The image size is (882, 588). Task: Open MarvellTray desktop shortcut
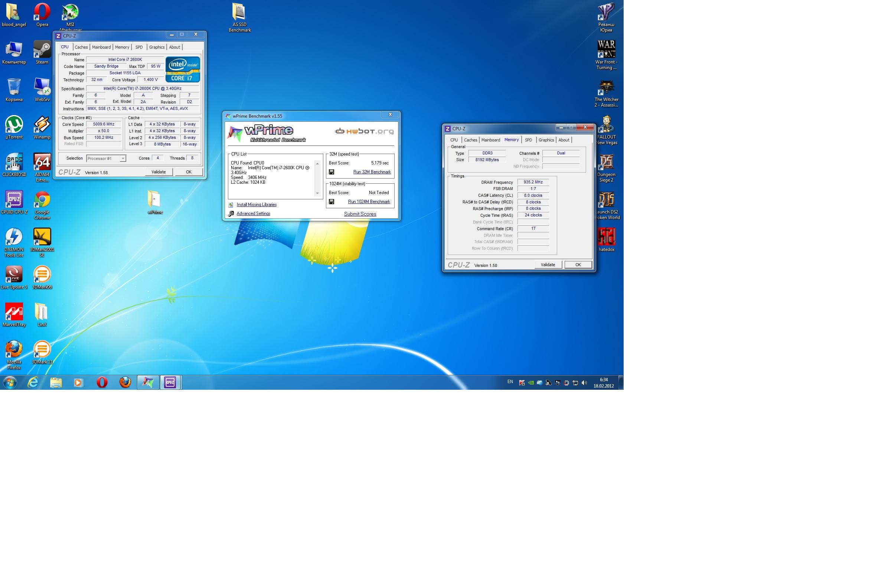pyautogui.click(x=14, y=315)
